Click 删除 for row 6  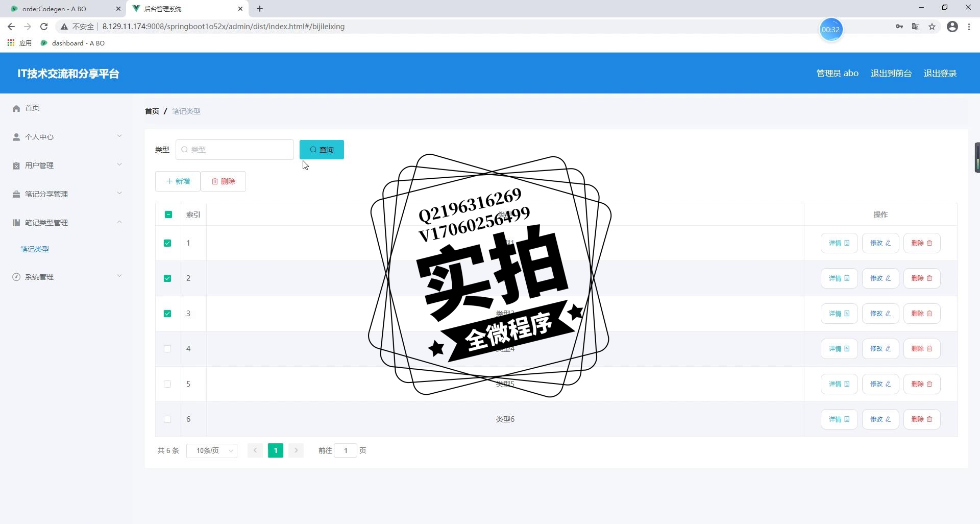pos(922,419)
